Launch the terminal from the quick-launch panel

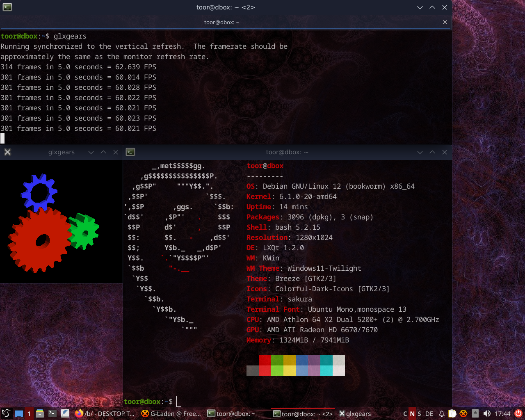pos(52,413)
